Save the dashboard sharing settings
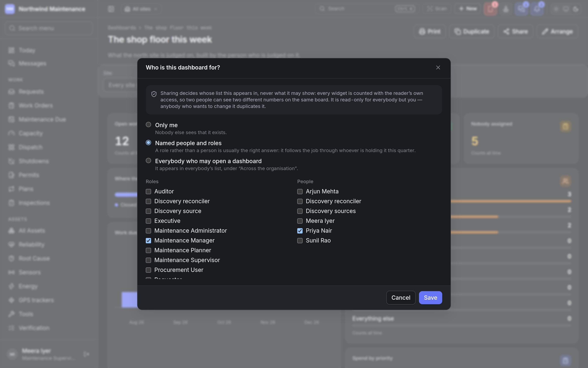 click(x=430, y=297)
